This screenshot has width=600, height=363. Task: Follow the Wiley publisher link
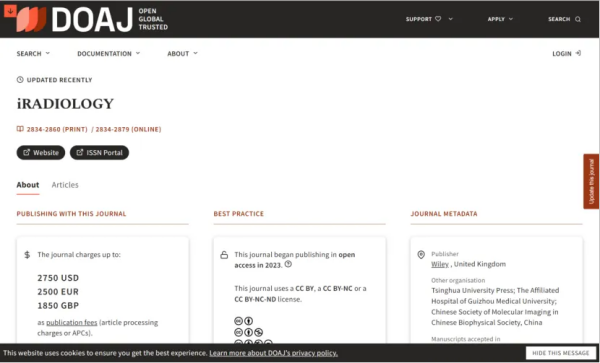[x=440, y=264]
